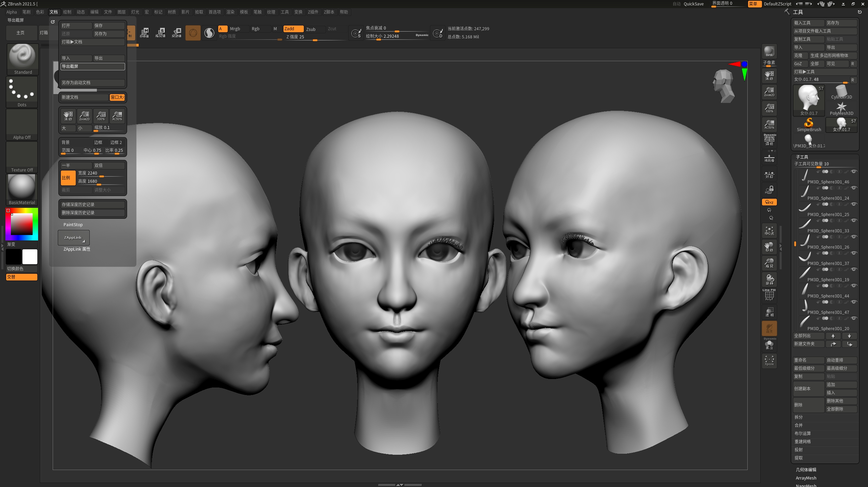Click the sculptris pro sphere icon
Screen dimensions: 868x487
coord(209,33)
